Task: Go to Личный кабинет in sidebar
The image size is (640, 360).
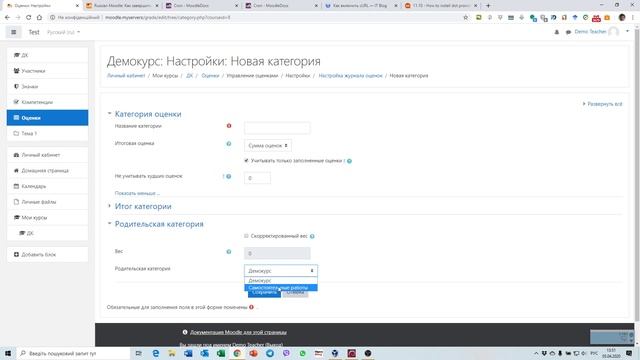Action: click(x=47, y=155)
